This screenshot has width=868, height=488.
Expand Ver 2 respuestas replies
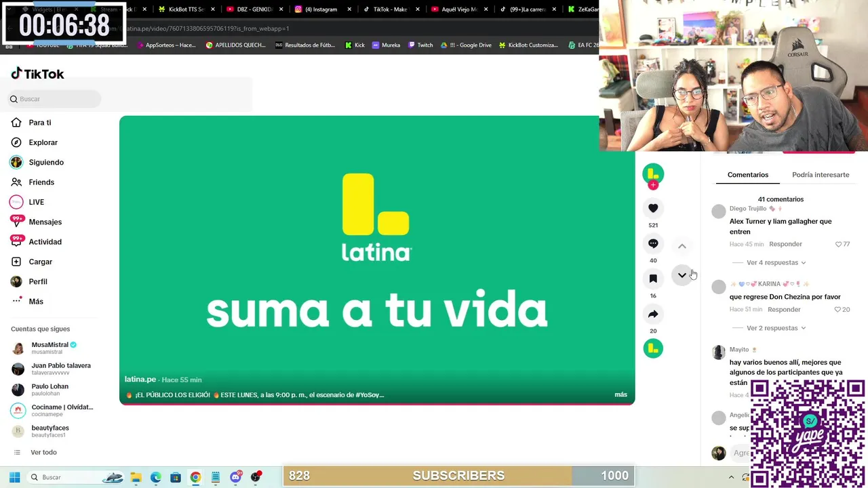(776, 328)
